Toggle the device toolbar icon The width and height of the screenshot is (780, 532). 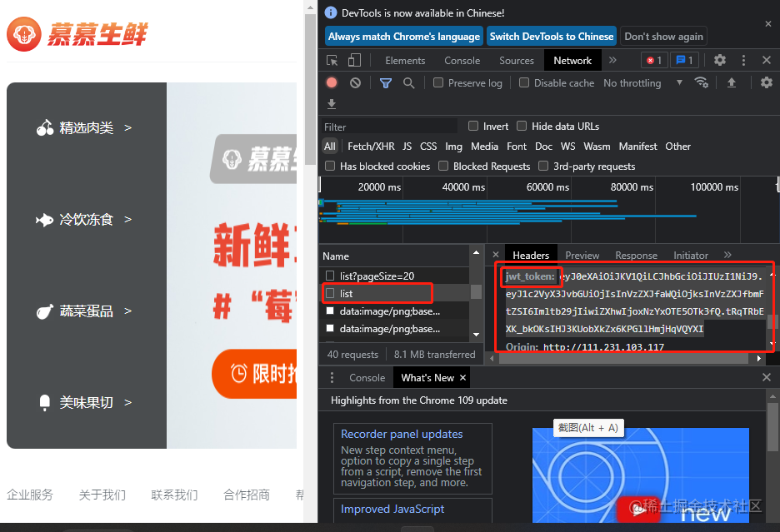354,61
